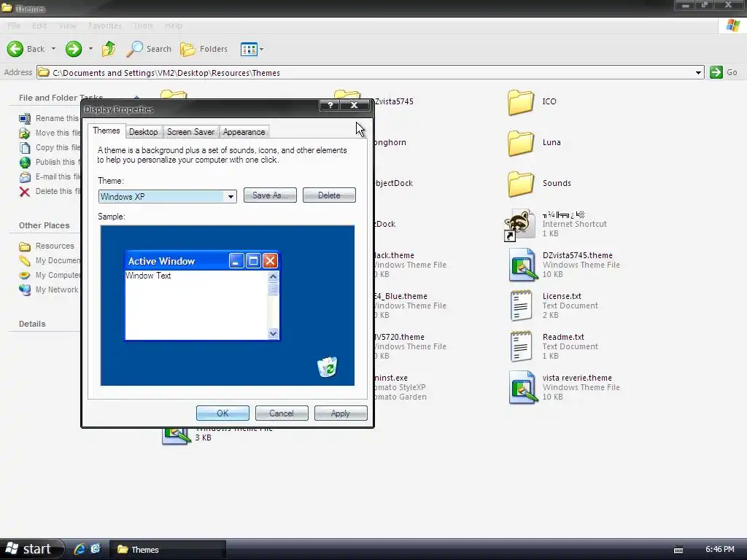Open Resources in Other Places

click(x=47, y=246)
